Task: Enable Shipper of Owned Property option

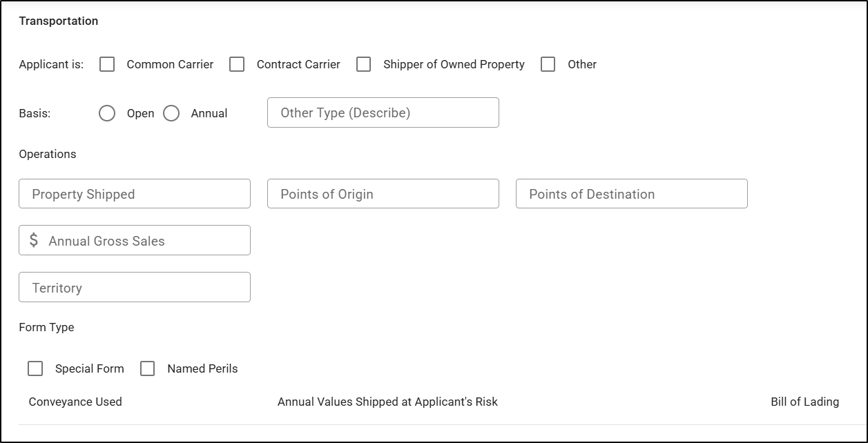Action: point(364,64)
